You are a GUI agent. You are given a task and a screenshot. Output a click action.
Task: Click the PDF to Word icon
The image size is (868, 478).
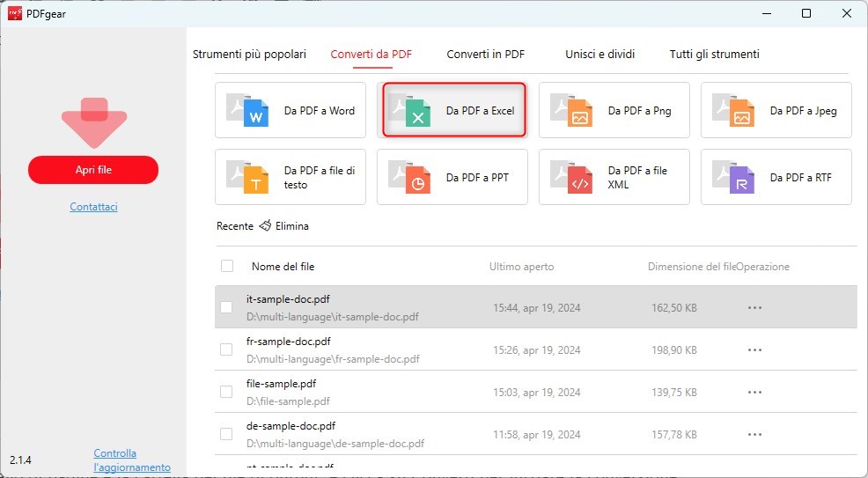(x=247, y=111)
